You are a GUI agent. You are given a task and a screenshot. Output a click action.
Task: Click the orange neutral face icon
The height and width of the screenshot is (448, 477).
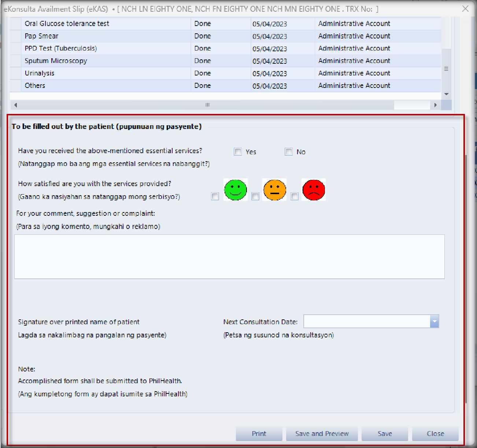coord(274,190)
